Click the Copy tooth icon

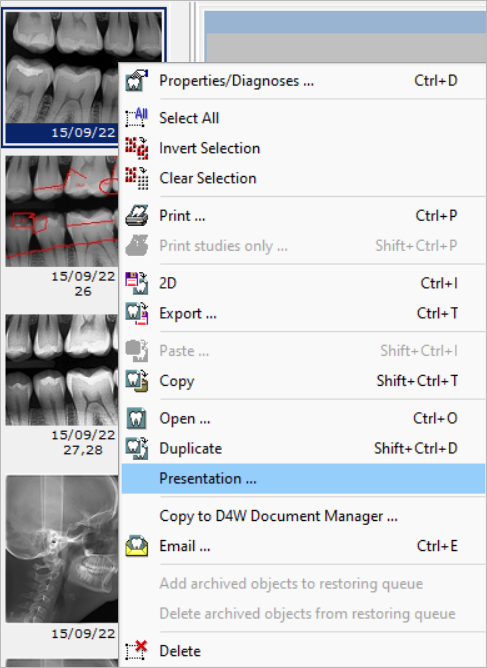click(x=137, y=381)
